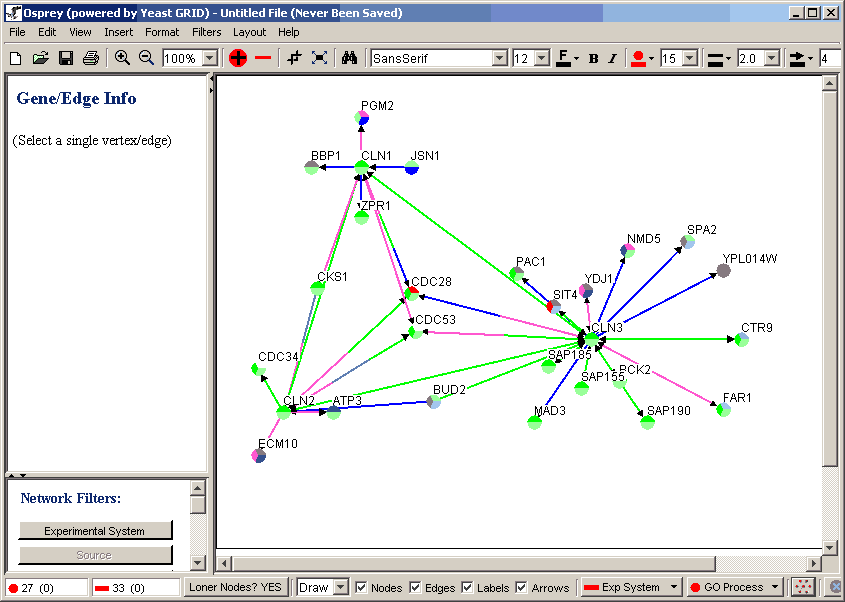Open the Layout menu
Image resolution: width=845 pixels, height=602 pixels.
pyautogui.click(x=249, y=32)
